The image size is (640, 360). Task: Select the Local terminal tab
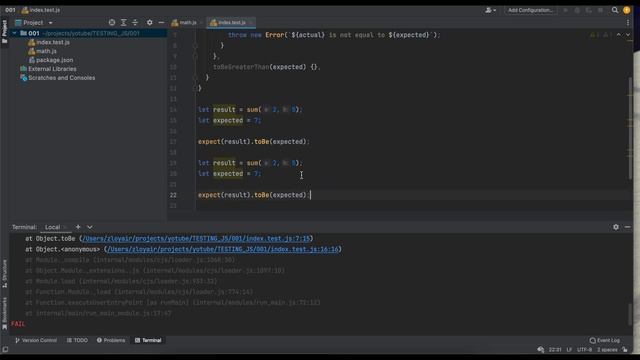click(53, 227)
